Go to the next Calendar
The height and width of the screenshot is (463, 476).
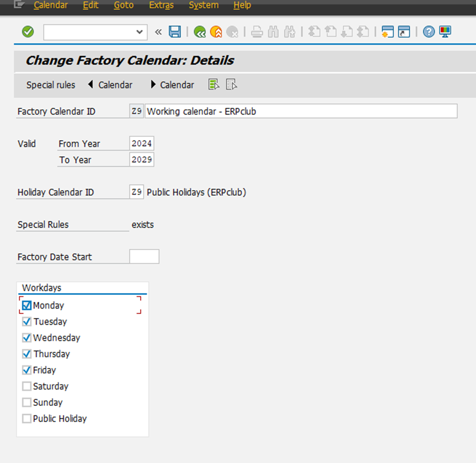172,84
